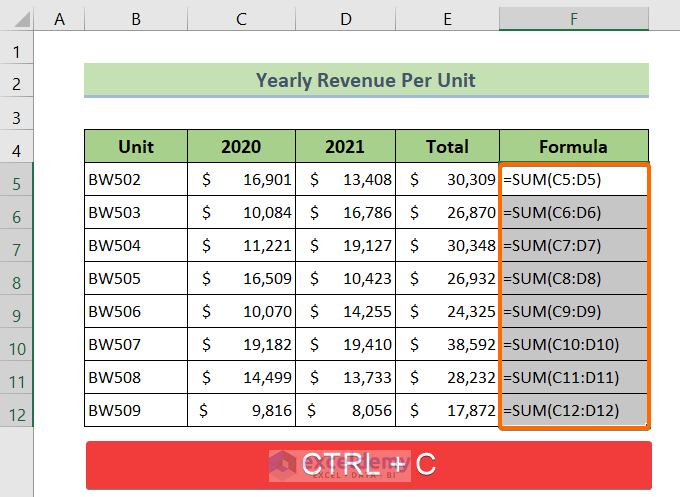The width and height of the screenshot is (680, 497).
Task: Select row 5 header
Action: pos(17,180)
